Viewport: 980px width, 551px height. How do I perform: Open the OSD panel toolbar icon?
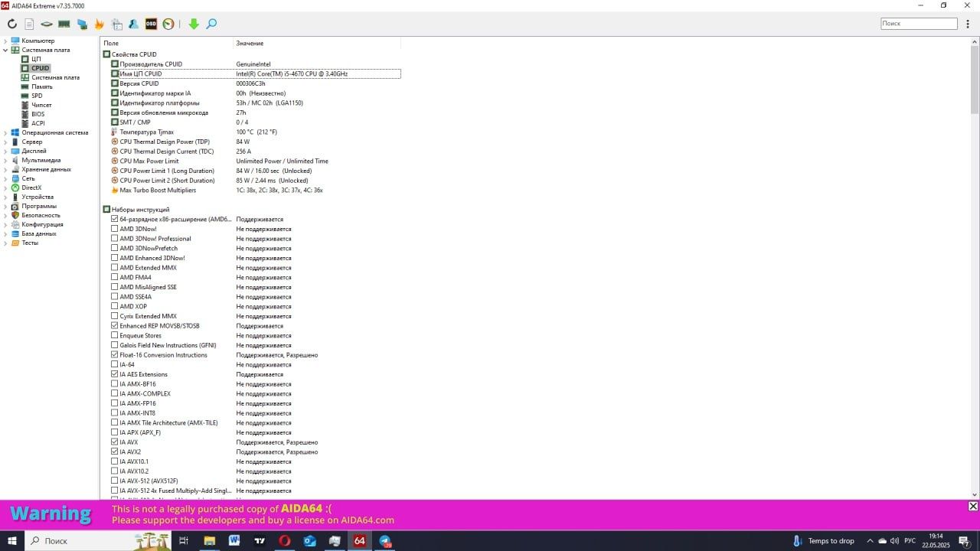pyautogui.click(x=151, y=24)
